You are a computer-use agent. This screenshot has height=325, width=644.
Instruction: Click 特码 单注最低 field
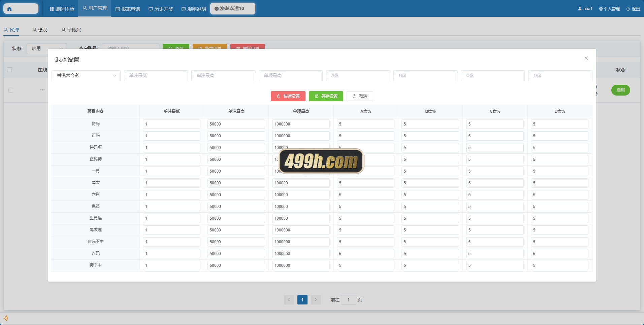tap(171, 124)
